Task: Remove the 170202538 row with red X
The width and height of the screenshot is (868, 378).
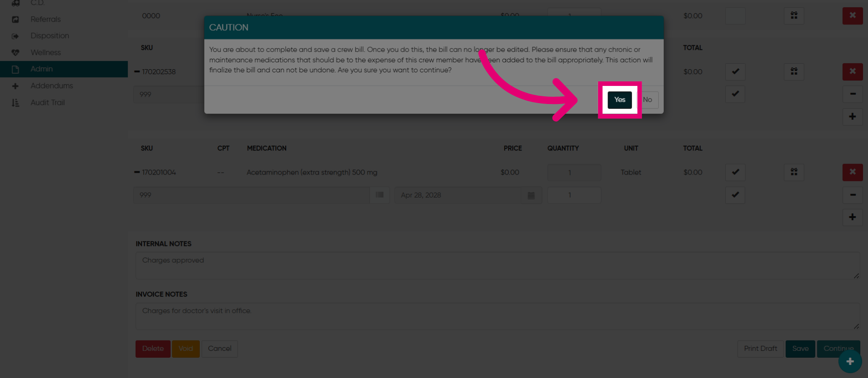Action: tap(852, 71)
